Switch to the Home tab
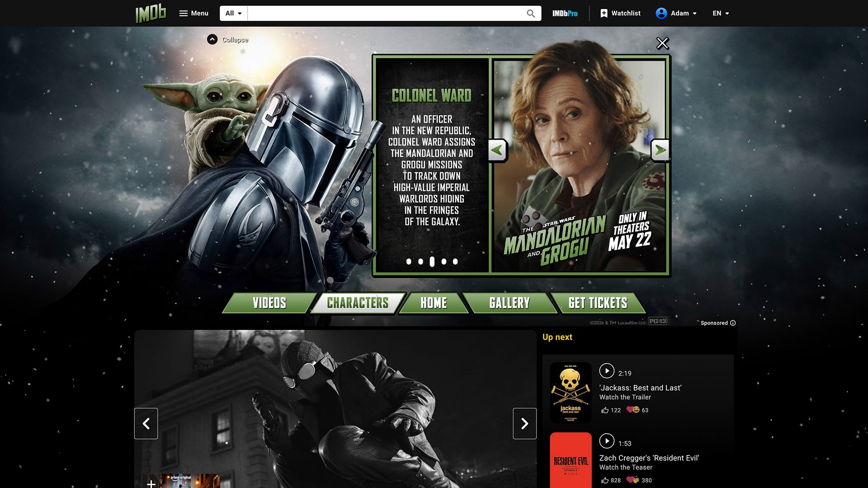868x488 pixels. click(434, 303)
